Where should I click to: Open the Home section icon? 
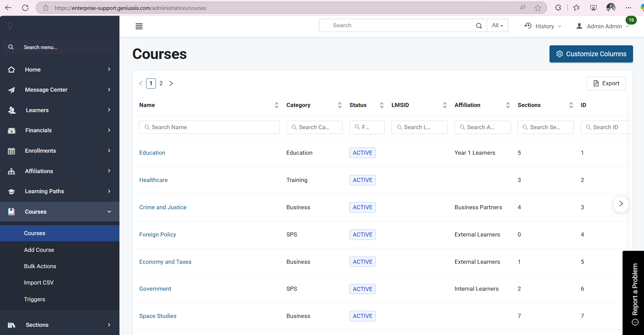tap(11, 69)
